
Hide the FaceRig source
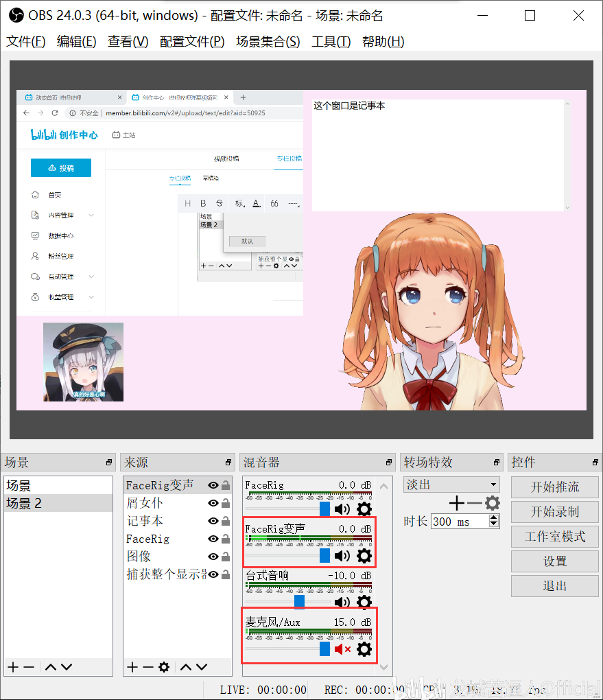pos(213,539)
